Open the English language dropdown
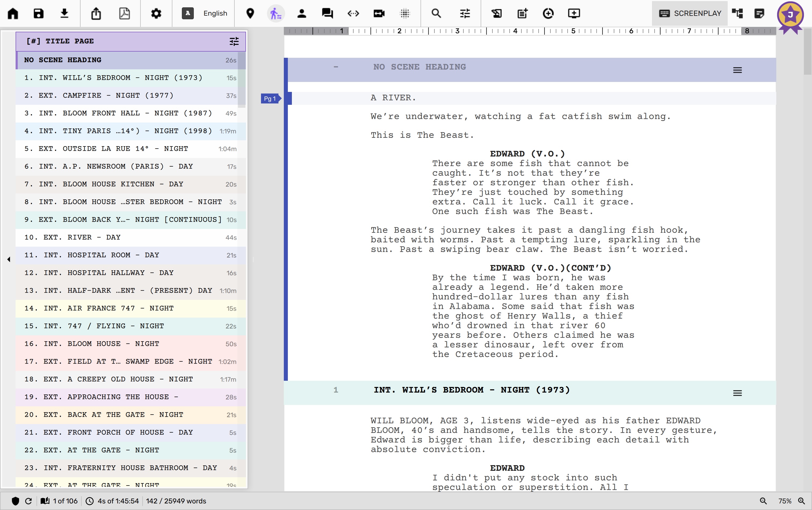The height and width of the screenshot is (510, 812). tap(215, 13)
